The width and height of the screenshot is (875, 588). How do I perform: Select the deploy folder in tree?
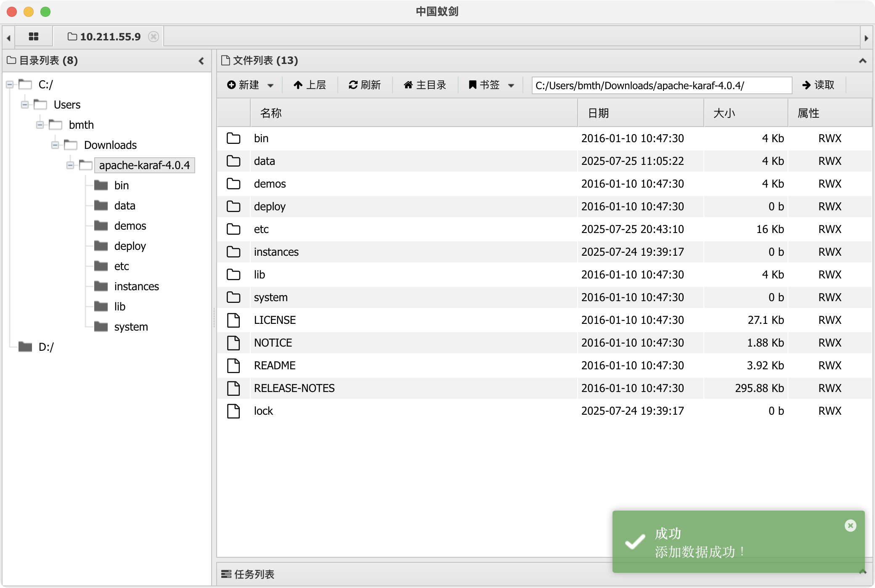pos(130,246)
